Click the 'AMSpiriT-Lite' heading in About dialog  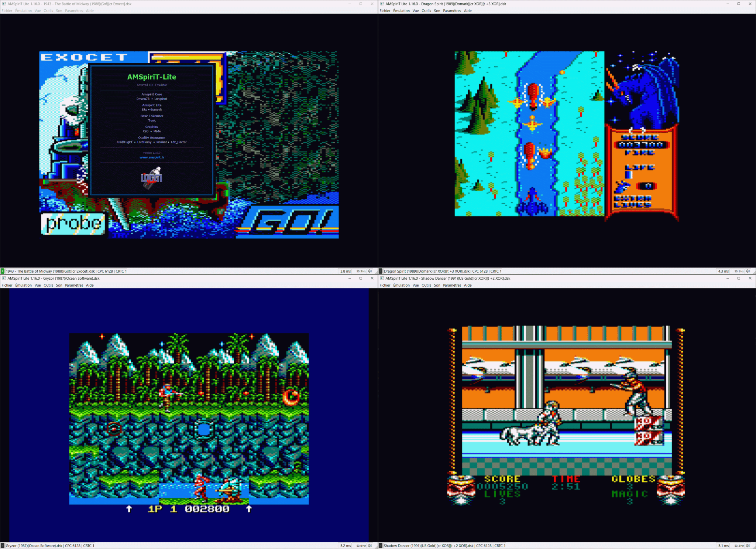pos(152,77)
